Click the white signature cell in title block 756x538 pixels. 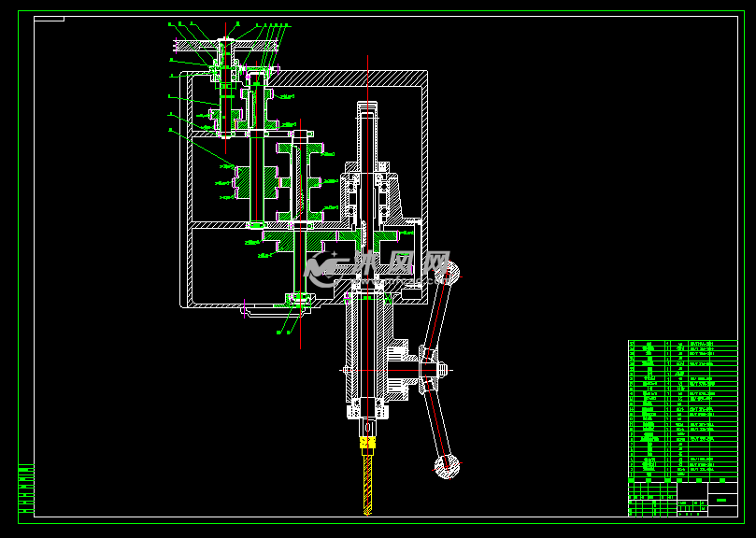720,500
